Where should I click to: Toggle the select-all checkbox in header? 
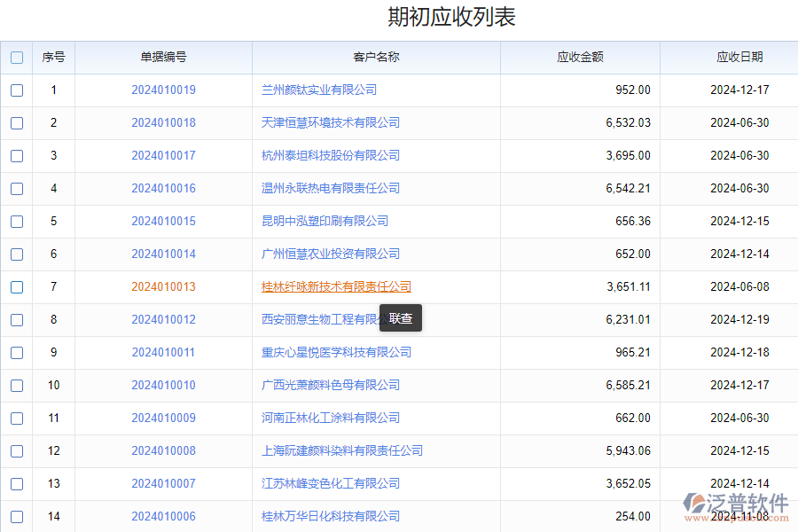click(17, 58)
